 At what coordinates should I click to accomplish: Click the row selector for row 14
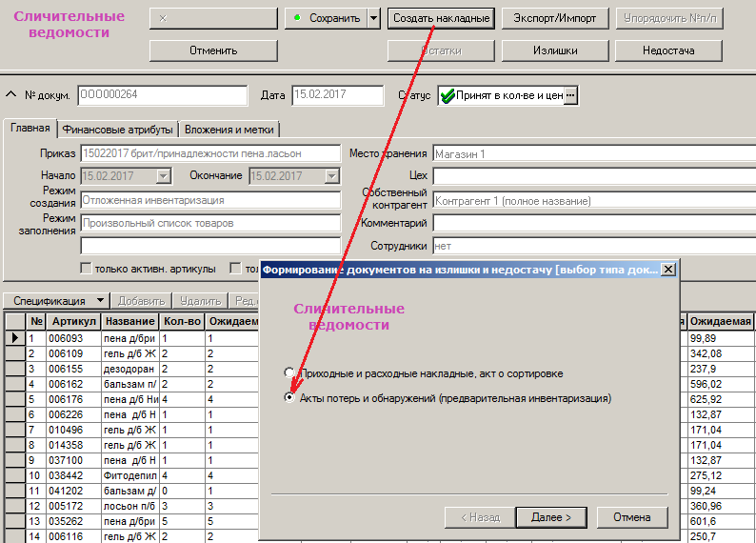click(15, 536)
